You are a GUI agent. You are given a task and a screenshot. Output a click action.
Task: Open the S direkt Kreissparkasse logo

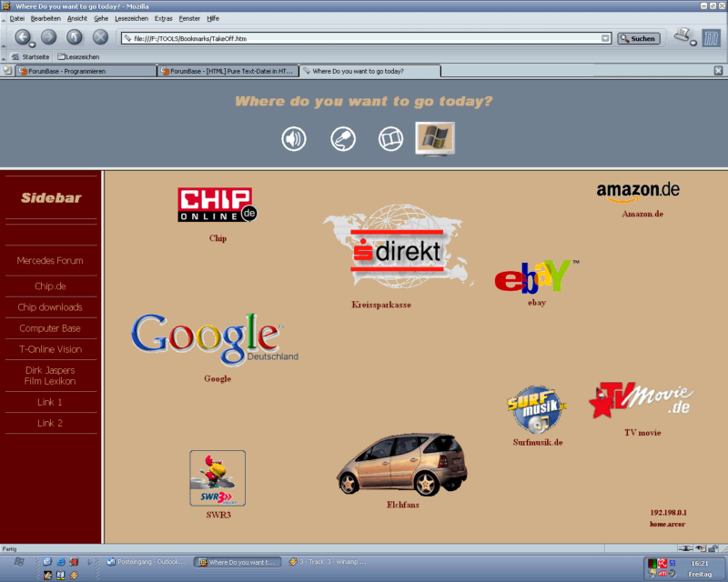(398, 246)
